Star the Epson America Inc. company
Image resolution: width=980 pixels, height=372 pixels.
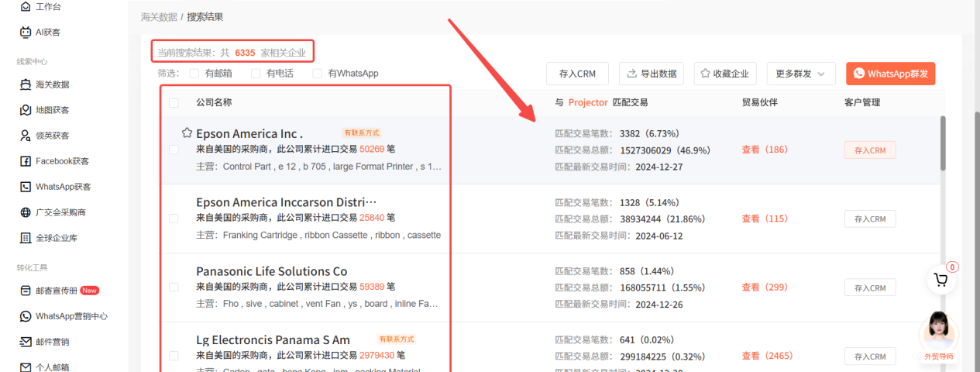187,133
